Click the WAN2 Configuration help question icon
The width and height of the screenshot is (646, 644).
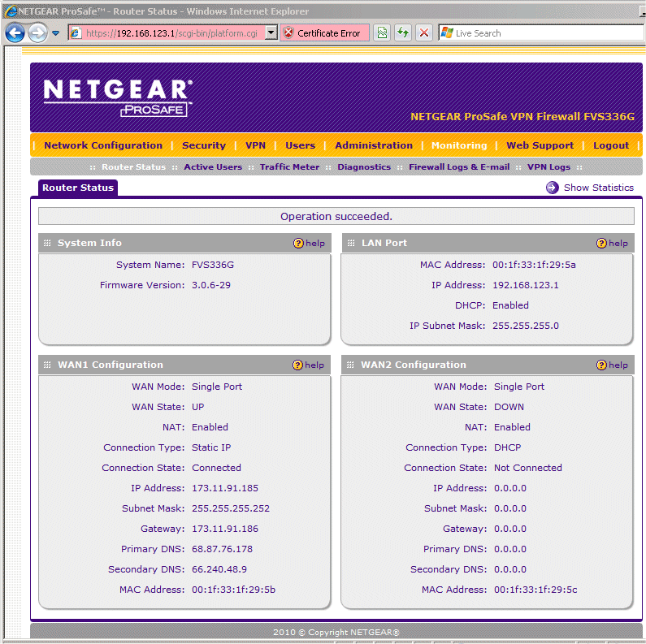click(x=601, y=365)
